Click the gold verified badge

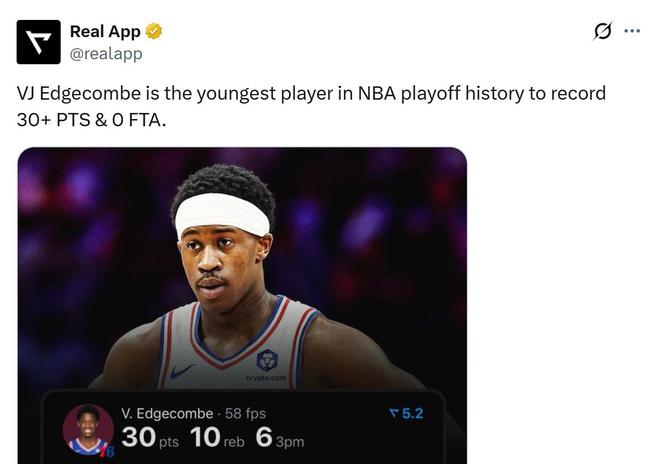[x=154, y=32]
